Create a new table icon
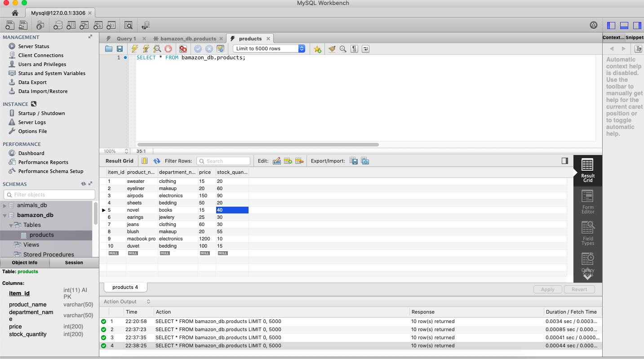Screen dimensions: 644x359 [71, 25]
